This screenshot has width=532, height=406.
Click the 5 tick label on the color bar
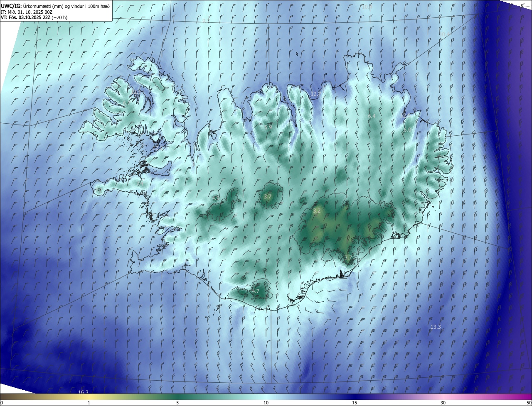point(177,403)
